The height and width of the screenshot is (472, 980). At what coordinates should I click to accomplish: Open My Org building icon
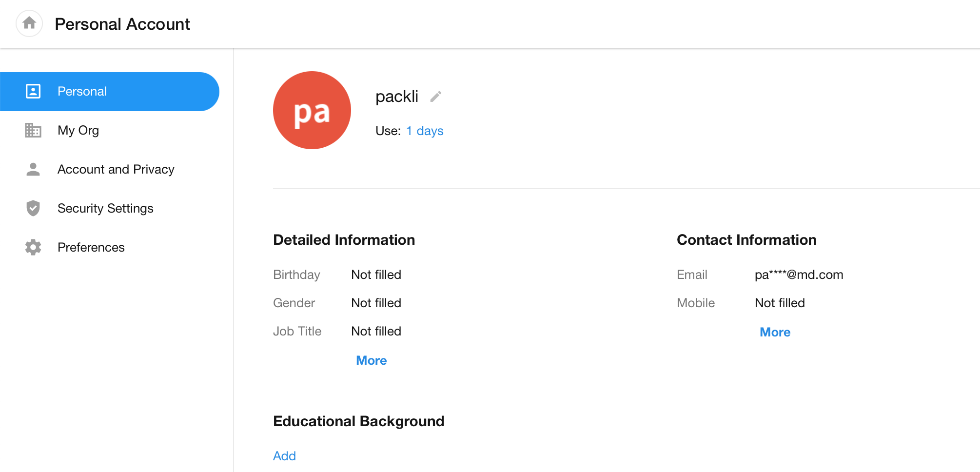(x=33, y=130)
